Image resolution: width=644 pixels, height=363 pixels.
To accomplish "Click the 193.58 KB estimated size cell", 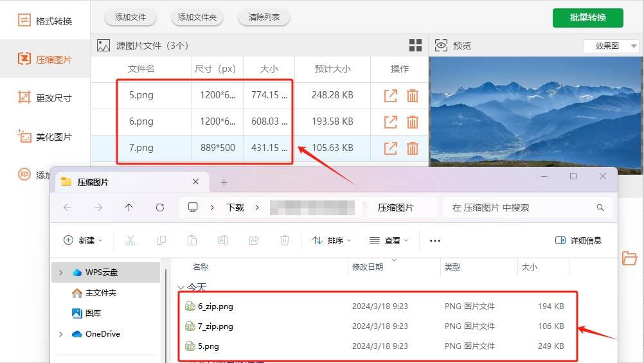I will coord(332,121).
